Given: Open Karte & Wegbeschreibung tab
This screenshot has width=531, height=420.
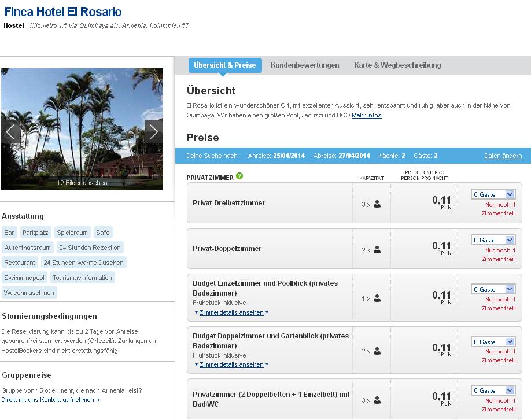Looking at the screenshot, I should (x=397, y=65).
